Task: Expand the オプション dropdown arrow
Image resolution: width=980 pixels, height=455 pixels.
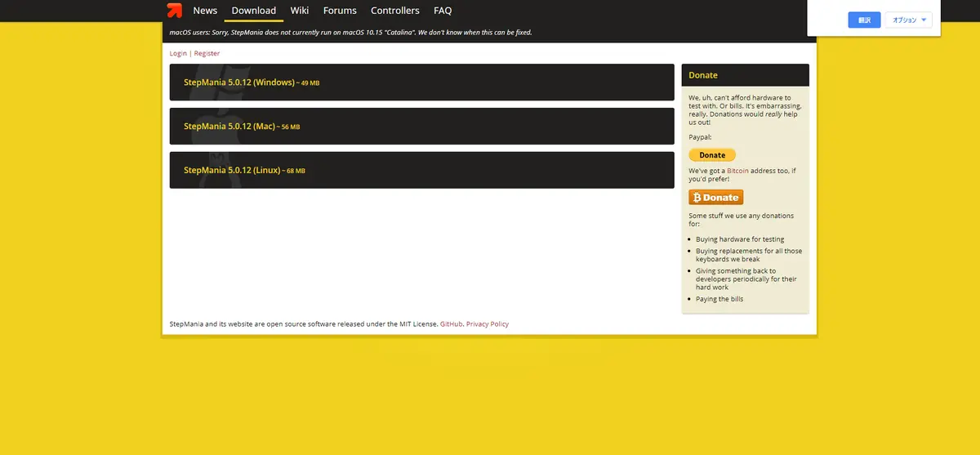Action: (924, 20)
